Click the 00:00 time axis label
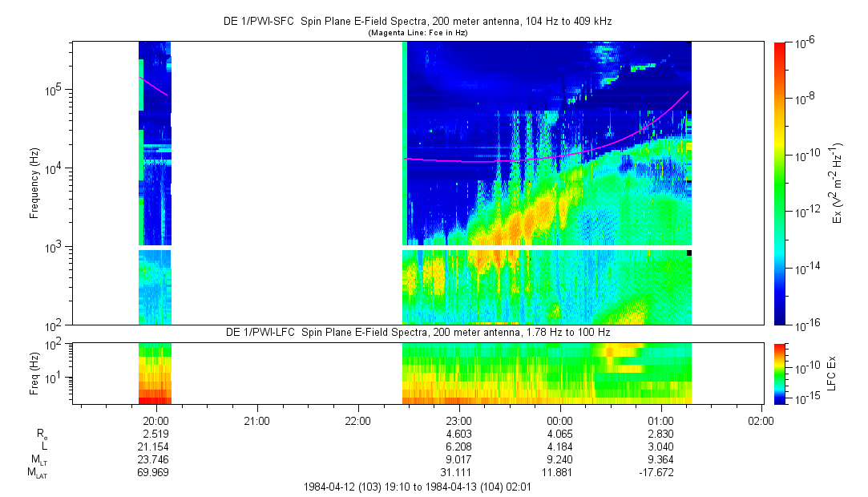This screenshot has height=497, width=868. coord(559,420)
